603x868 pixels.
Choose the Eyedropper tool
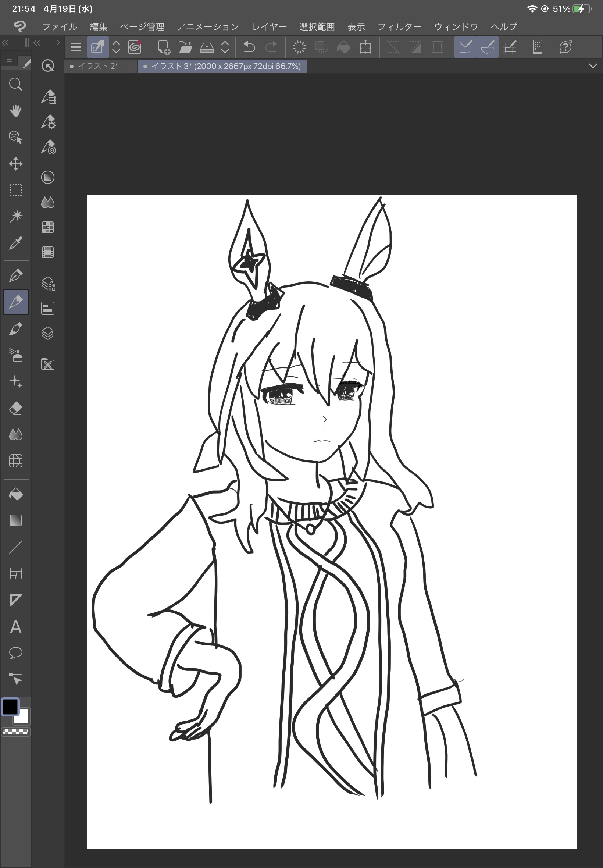pyautogui.click(x=15, y=243)
